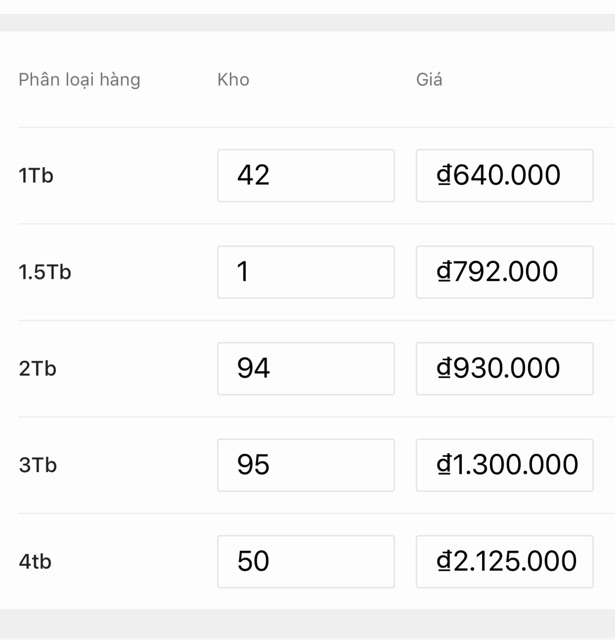The image size is (615, 640).
Task: Click the 2Tb variant label
Action: click(38, 369)
